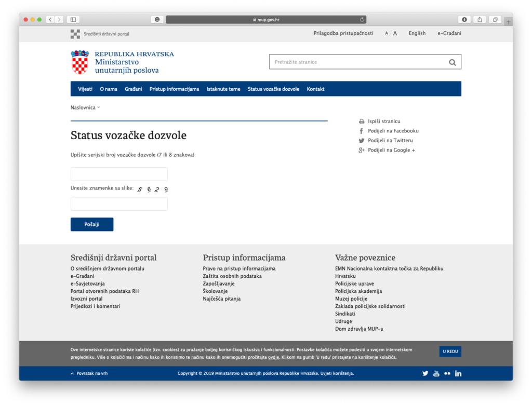Viewport: 532px width, 406px height.
Task: Switch language via English link
Action: (x=417, y=33)
